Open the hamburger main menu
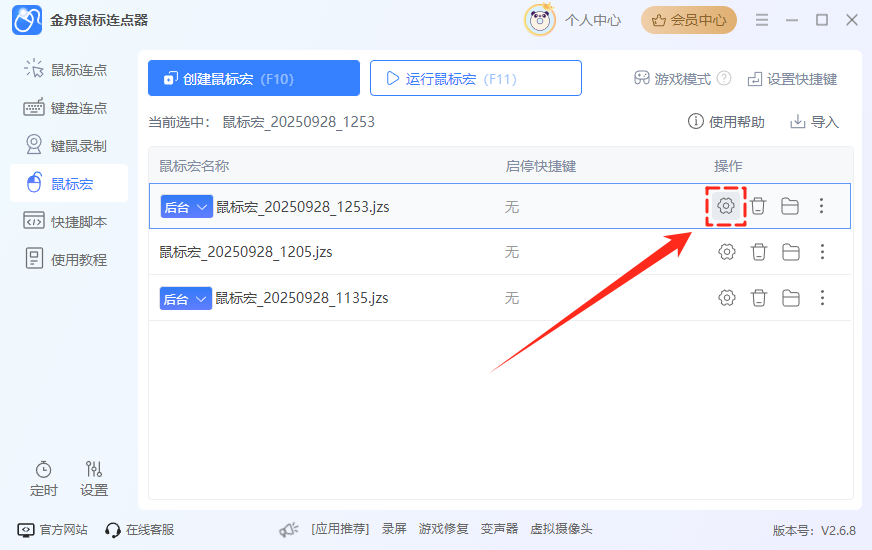Screen dimensions: 872x550 pos(762,21)
